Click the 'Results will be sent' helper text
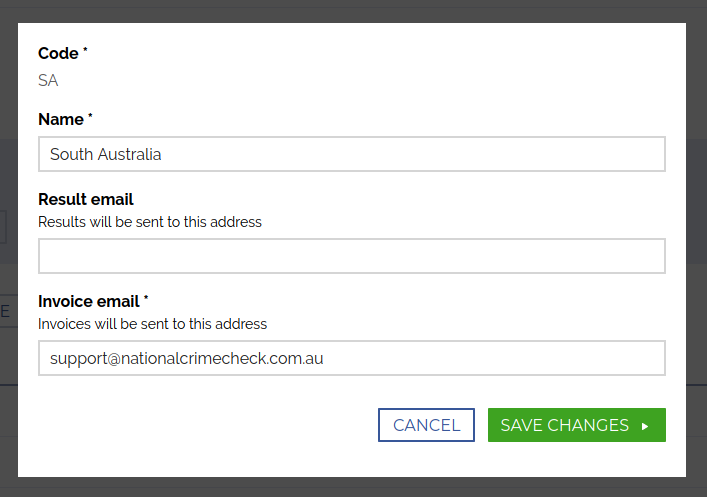Screen dimensions: 707x497 click(x=150, y=222)
